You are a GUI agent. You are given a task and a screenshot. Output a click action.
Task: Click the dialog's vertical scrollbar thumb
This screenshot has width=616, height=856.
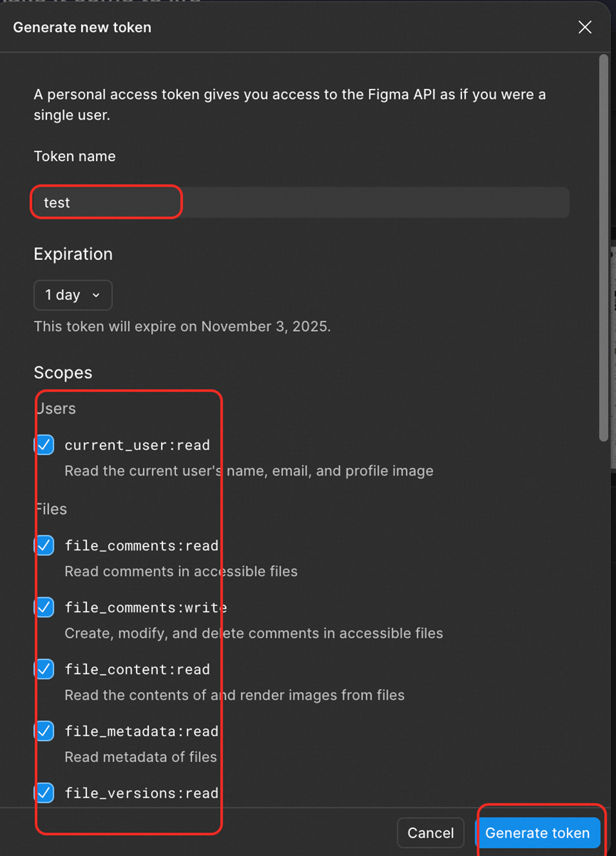pyautogui.click(x=604, y=249)
